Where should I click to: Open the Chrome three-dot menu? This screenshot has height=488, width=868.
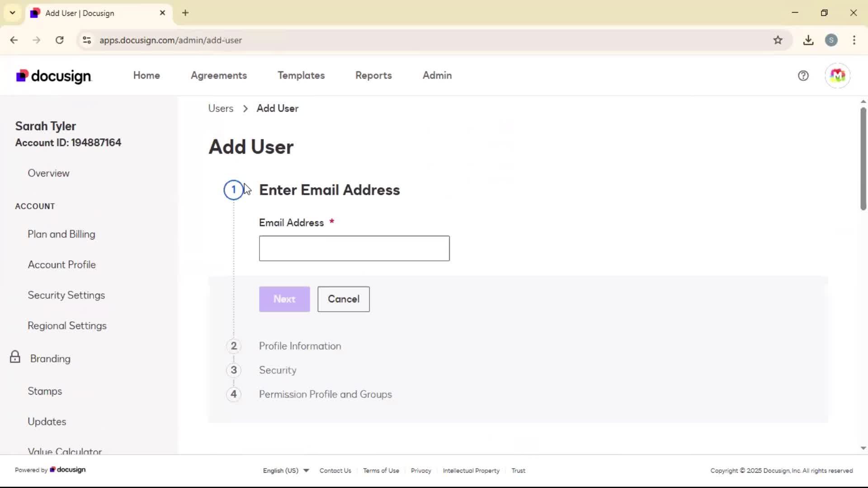854,40
